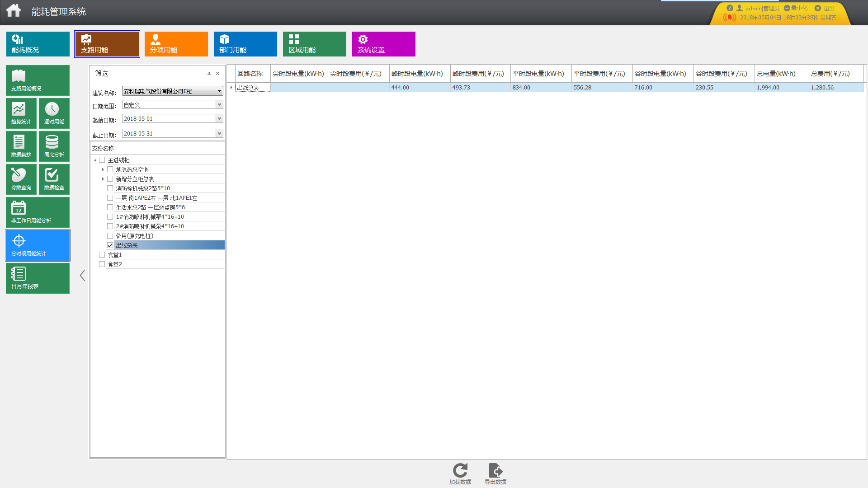The width and height of the screenshot is (868, 488).
Task: Check the 地源热泵空调 checkbox
Action: (x=110, y=169)
